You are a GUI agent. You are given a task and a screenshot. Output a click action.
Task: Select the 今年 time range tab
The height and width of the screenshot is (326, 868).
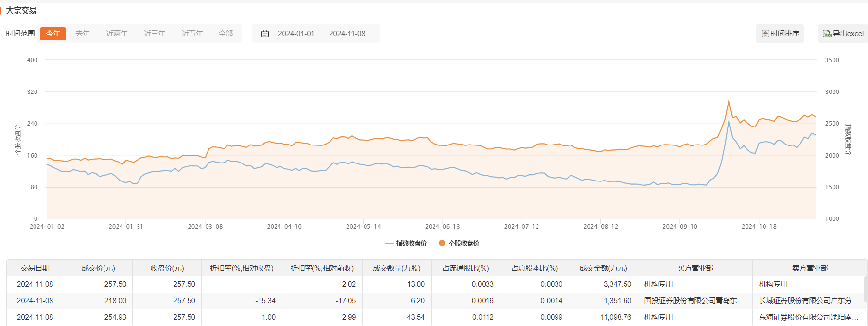point(53,34)
